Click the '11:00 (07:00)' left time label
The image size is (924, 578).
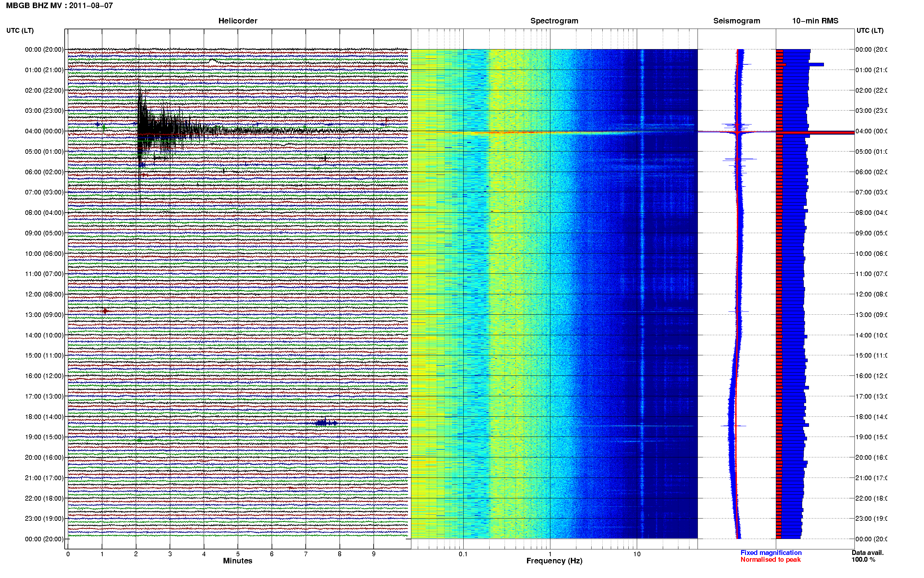tap(44, 274)
